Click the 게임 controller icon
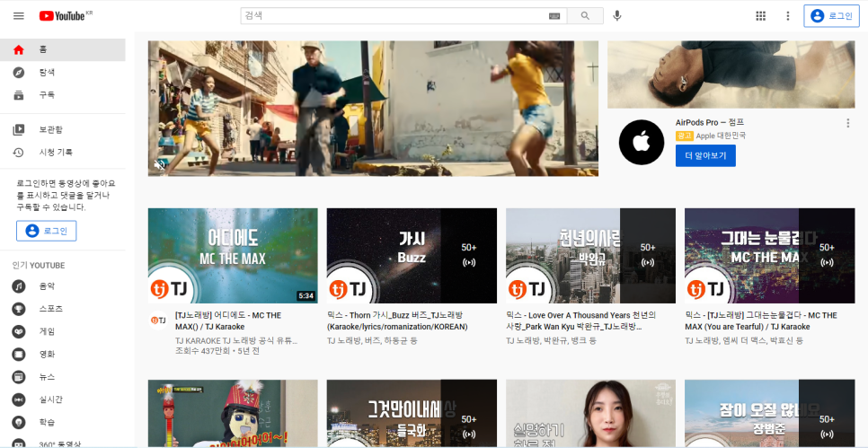This screenshot has height=448, width=868. pyautogui.click(x=19, y=332)
